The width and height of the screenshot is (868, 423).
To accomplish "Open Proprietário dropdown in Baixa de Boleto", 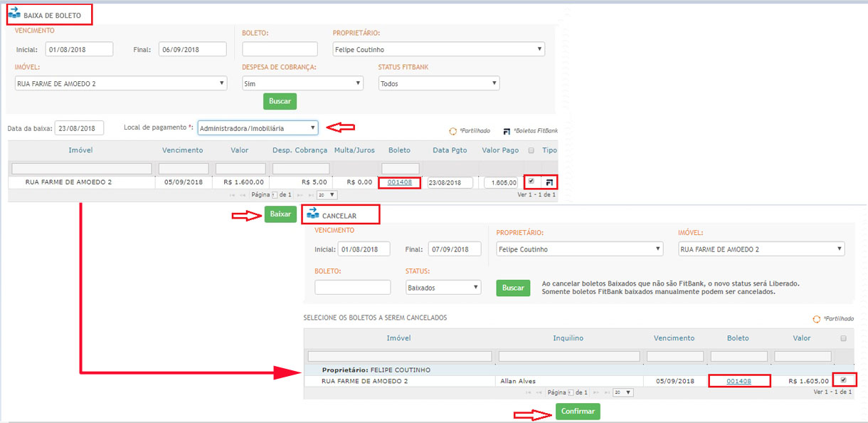I will [x=438, y=50].
